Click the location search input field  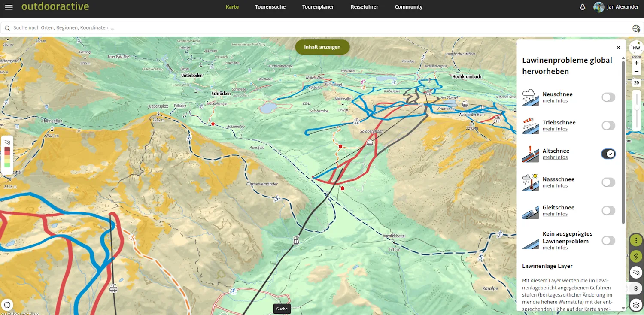[x=318, y=28]
